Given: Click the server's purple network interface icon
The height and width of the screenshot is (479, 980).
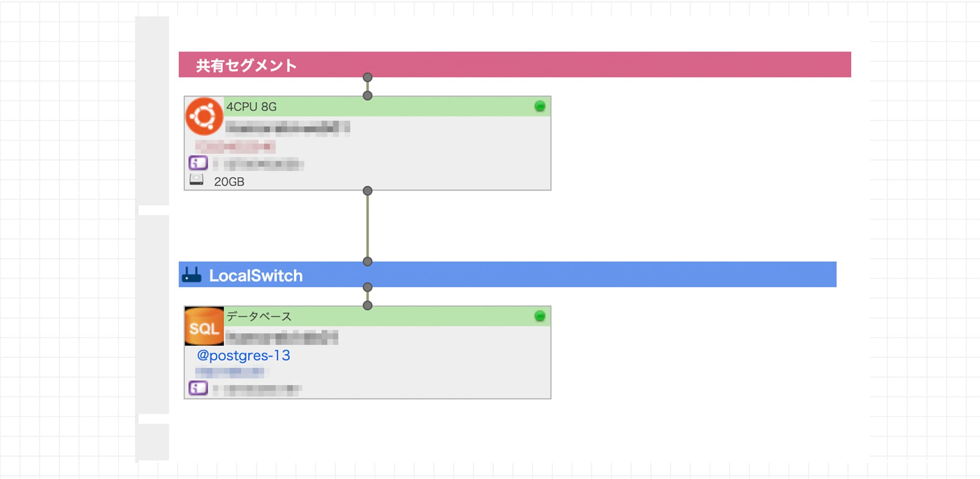Looking at the screenshot, I should pyautogui.click(x=198, y=163).
